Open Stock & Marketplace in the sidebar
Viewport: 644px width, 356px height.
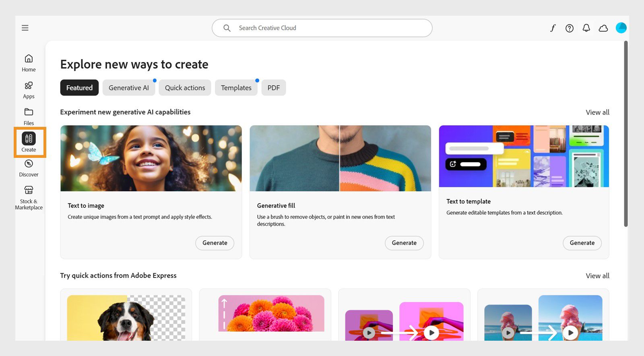tap(29, 198)
